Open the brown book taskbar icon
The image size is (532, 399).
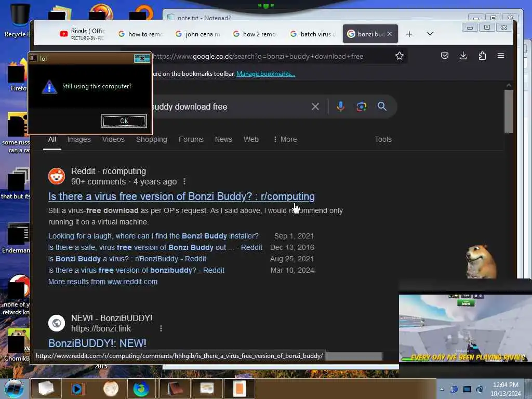click(x=175, y=389)
